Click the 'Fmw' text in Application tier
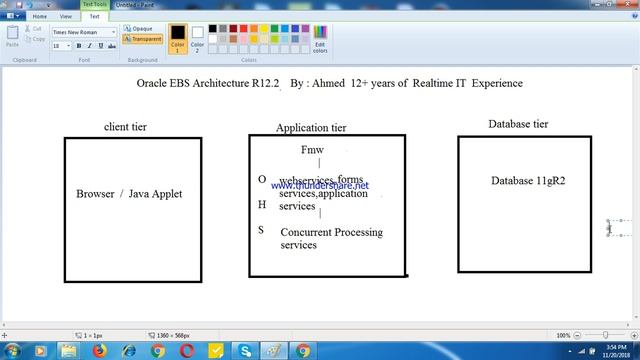Image resolution: width=640 pixels, height=360 pixels. pos(312,149)
